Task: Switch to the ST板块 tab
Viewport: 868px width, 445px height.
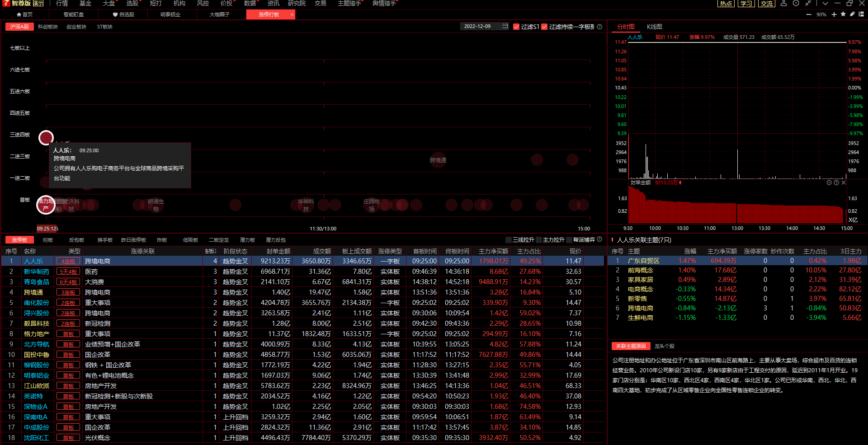Action: coord(105,27)
